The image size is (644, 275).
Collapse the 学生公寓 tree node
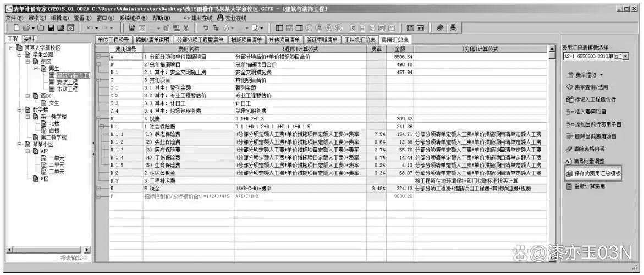click(x=19, y=55)
